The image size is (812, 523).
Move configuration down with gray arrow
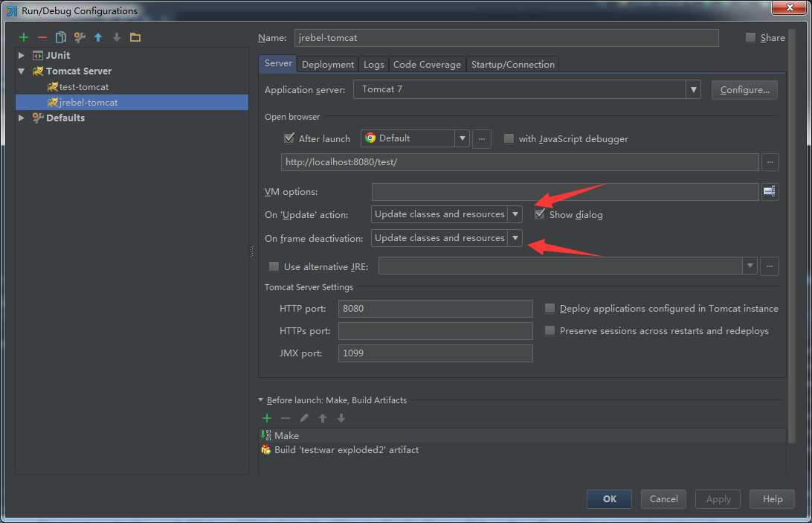click(x=117, y=37)
